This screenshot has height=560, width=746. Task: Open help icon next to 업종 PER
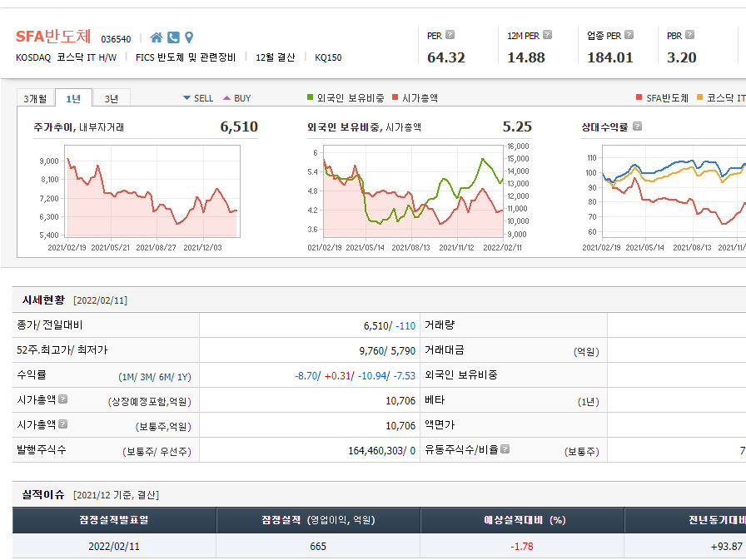tap(629, 35)
